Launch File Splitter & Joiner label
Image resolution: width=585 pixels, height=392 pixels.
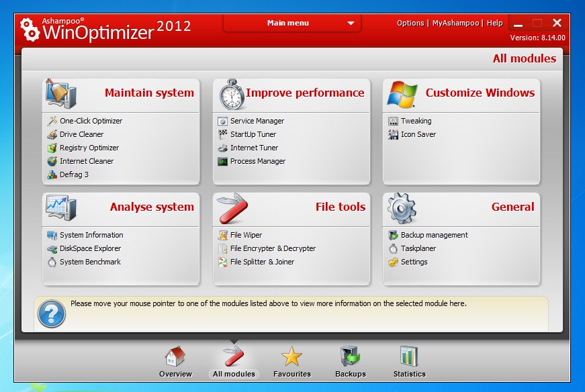pos(263,262)
